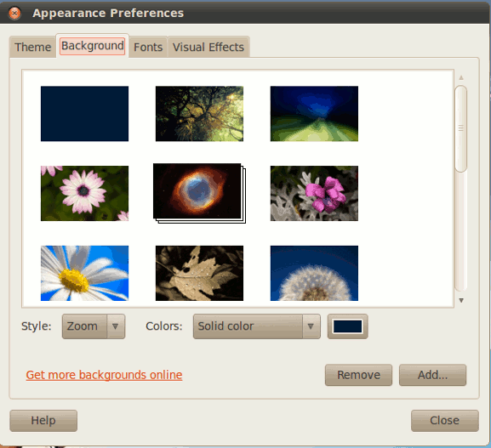Open the Fonts tab

coord(148,47)
